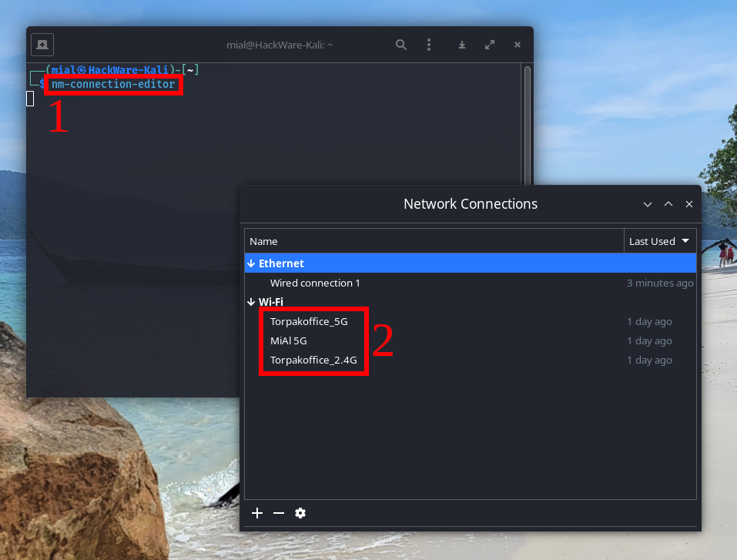The width and height of the screenshot is (737, 560).
Task: Click the terminal's vertical scrollbar
Action: pos(527,123)
